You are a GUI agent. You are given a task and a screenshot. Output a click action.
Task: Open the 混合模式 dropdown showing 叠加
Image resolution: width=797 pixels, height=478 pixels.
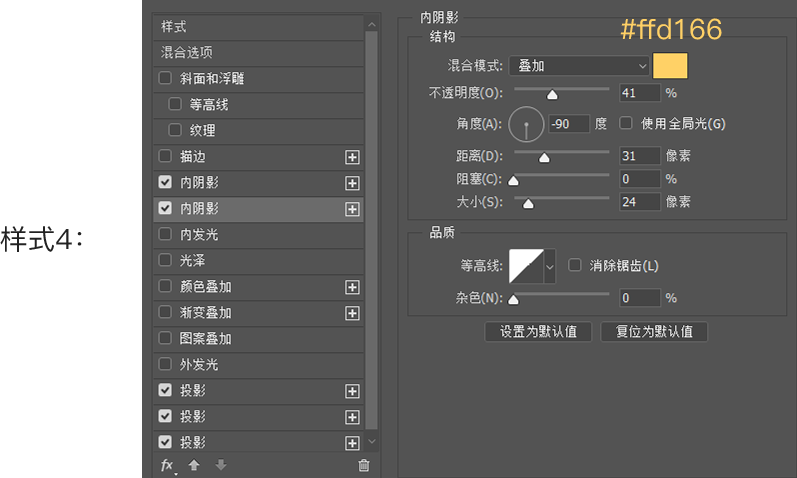(579, 66)
